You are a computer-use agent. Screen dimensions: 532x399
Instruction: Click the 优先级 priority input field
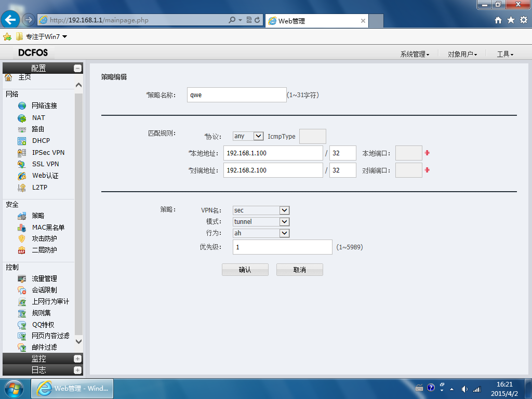click(x=282, y=247)
